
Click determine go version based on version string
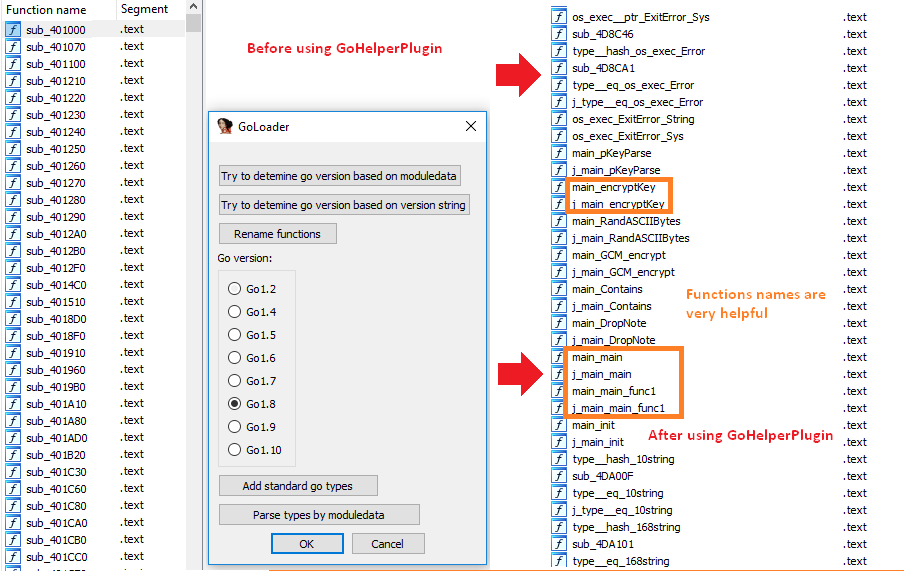coord(344,205)
